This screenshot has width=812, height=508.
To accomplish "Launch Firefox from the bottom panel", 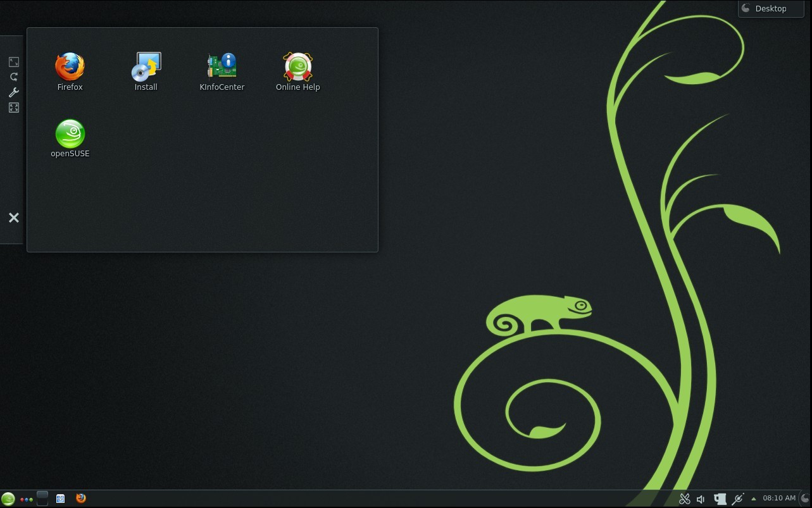I will click(81, 499).
